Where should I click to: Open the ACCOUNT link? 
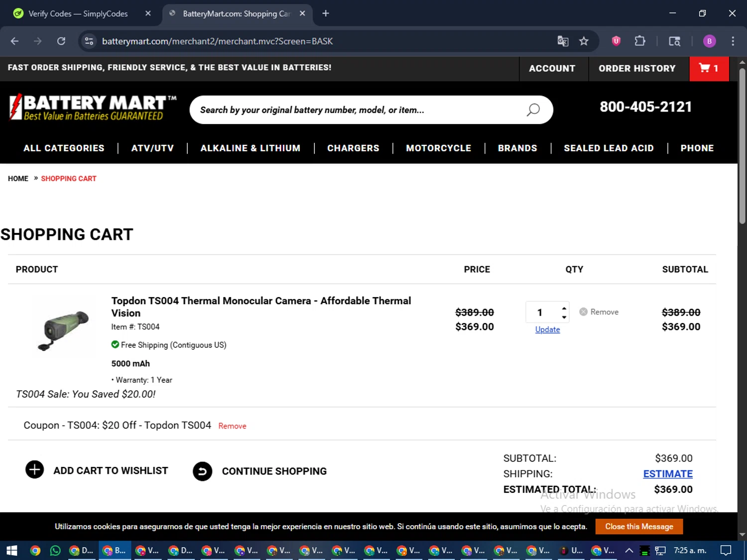click(552, 69)
